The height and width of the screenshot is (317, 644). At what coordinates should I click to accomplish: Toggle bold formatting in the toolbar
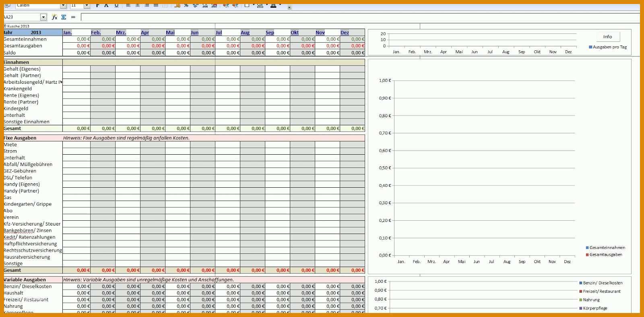[x=97, y=6]
